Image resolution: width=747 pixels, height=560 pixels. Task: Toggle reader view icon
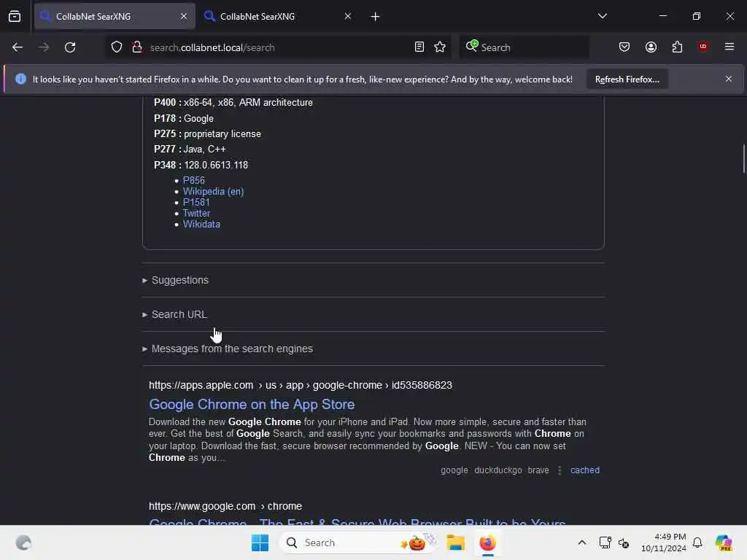pyautogui.click(x=419, y=47)
